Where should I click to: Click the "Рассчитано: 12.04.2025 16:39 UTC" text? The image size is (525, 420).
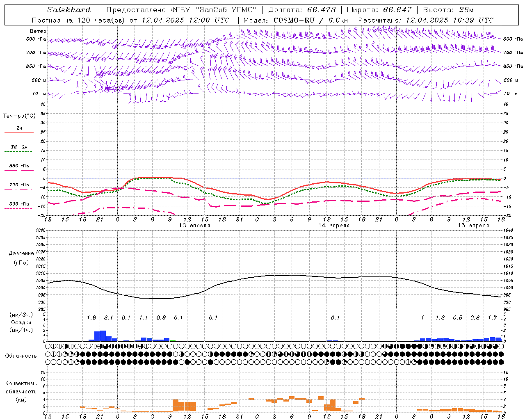(426, 20)
